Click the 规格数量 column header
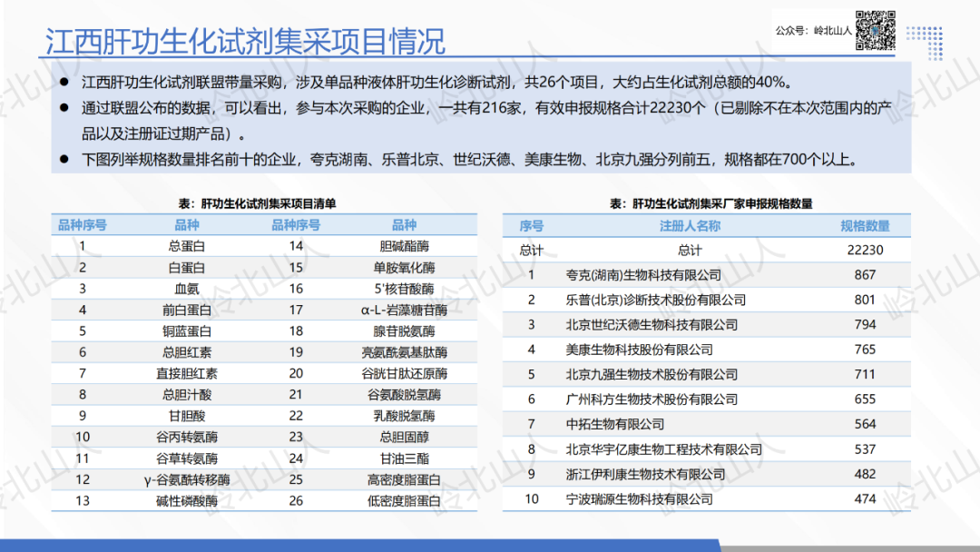 [x=865, y=225]
